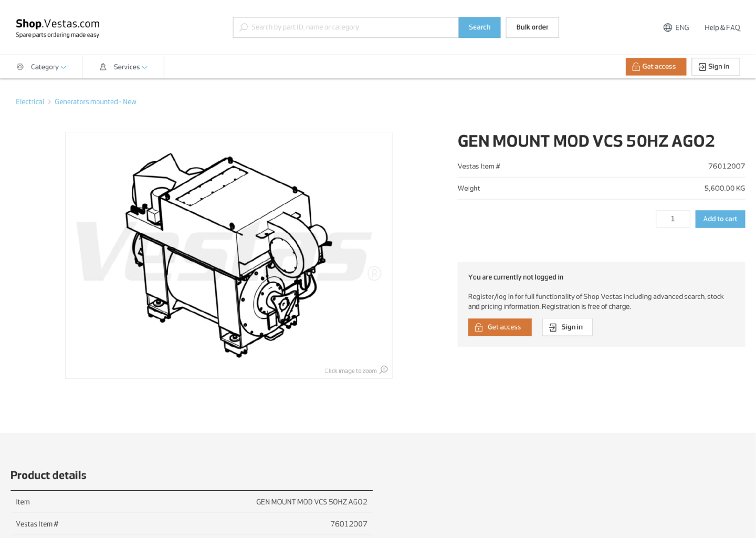This screenshot has width=756, height=538.
Task: Open Generators mounted - New breadcrumb
Action: (96, 102)
